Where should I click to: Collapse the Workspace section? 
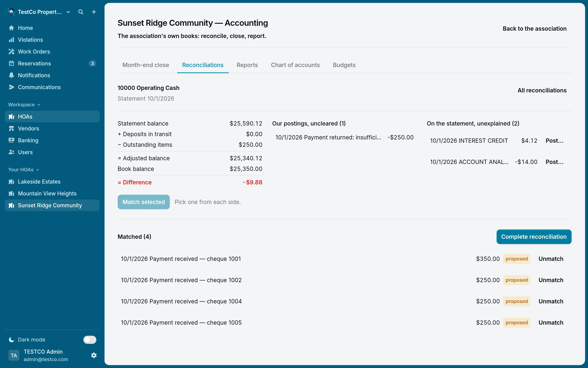pos(24,105)
